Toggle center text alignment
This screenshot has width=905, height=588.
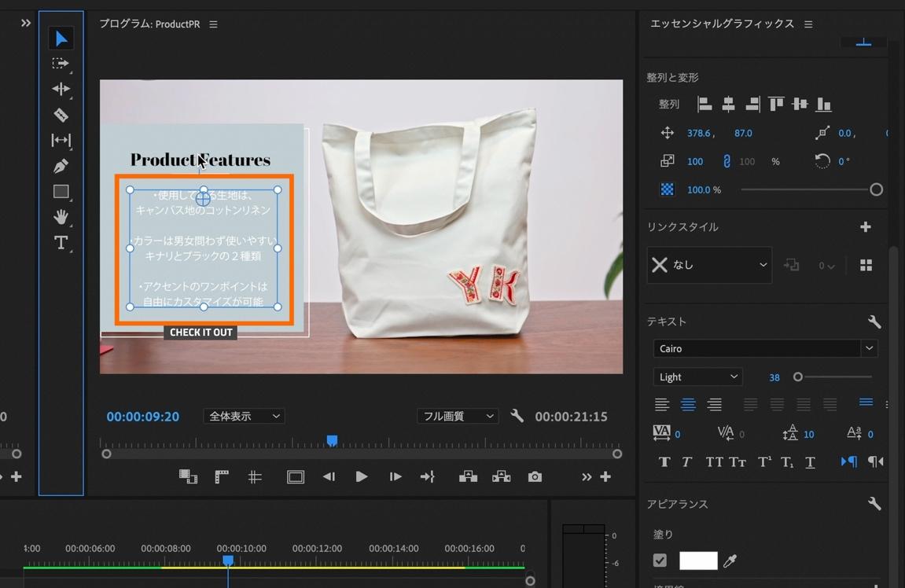688,405
